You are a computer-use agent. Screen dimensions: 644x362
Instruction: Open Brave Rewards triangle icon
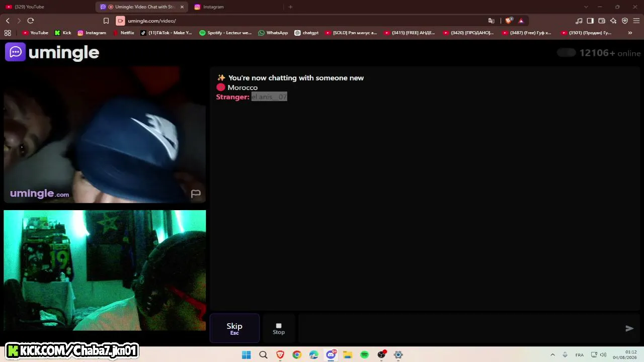pos(521,21)
